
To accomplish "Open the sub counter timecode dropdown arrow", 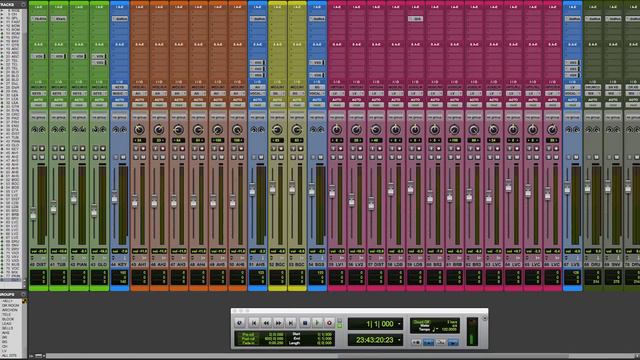I will point(399,340).
